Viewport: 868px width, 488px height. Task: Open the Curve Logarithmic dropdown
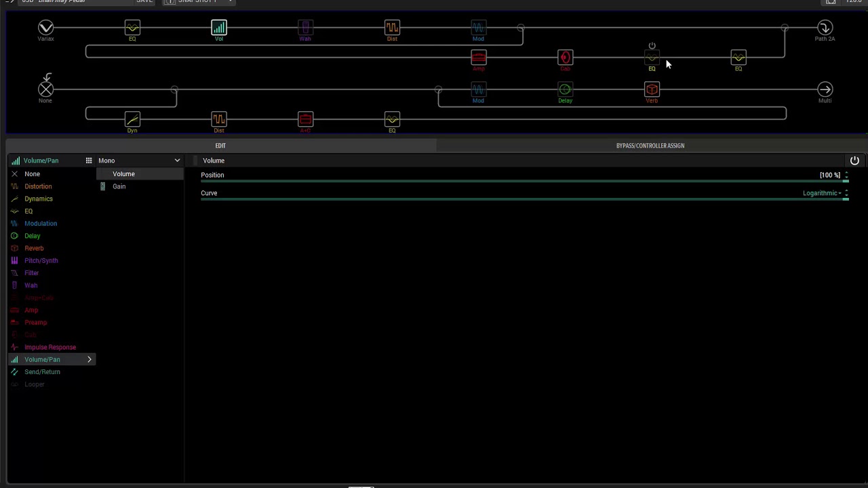tap(822, 193)
